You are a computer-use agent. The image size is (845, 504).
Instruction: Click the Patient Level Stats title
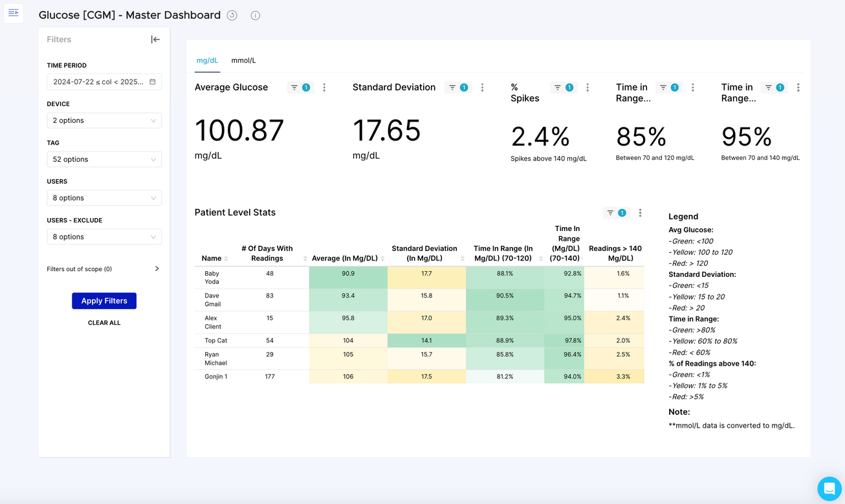pos(235,212)
